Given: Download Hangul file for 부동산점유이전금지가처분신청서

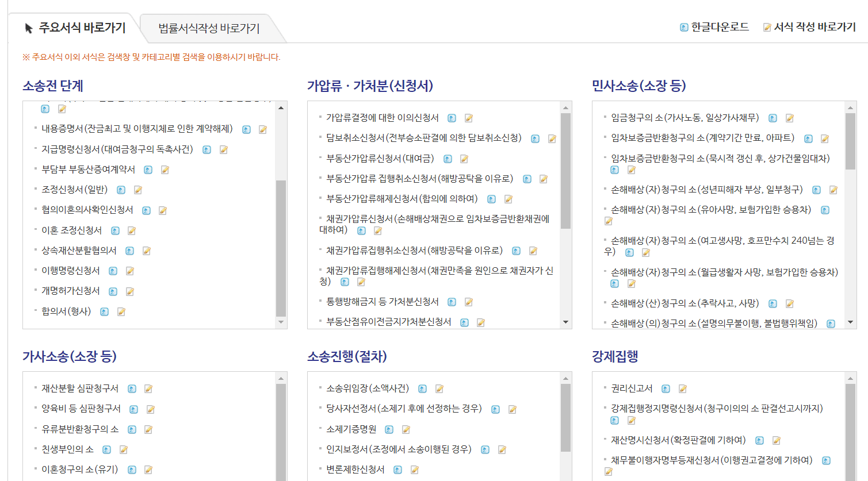Looking at the screenshot, I should [465, 322].
